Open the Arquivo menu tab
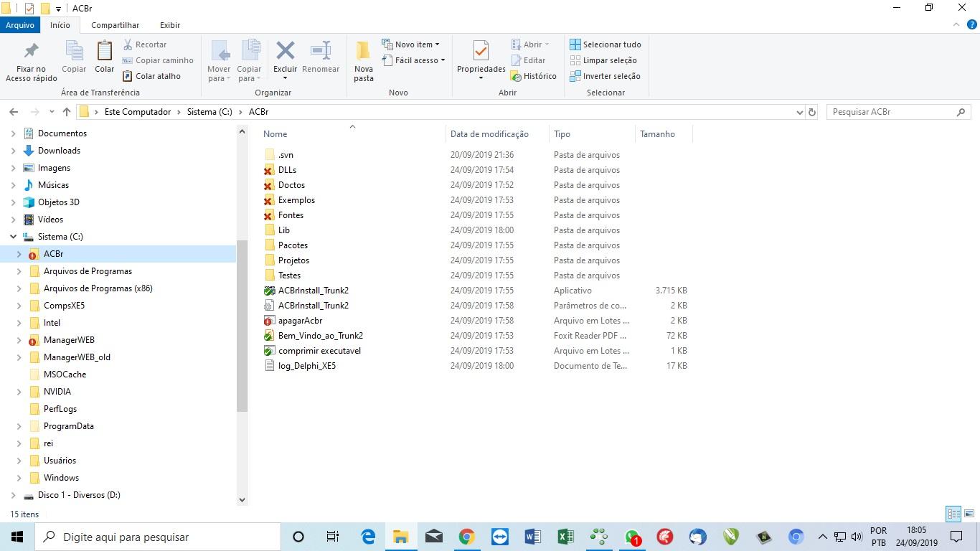The image size is (980, 551). (20, 25)
